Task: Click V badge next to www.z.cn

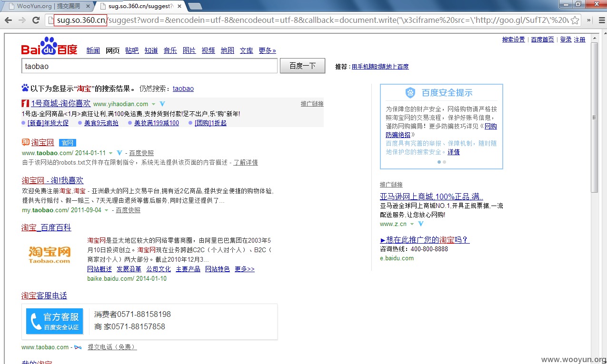Action: pyautogui.click(x=420, y=224)
